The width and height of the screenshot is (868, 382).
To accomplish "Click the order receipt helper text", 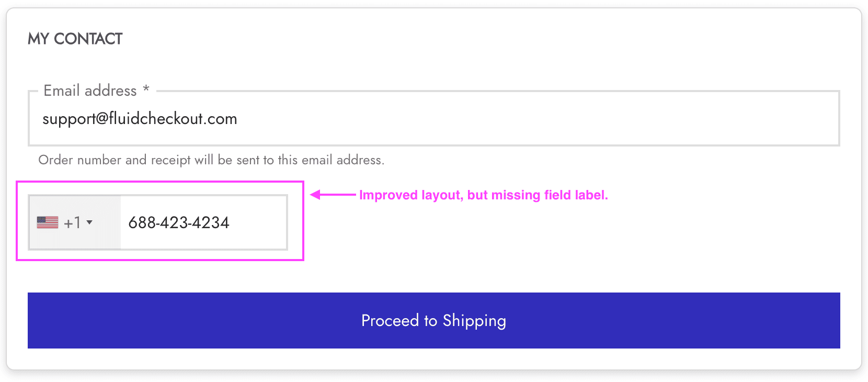I will [x=211, y=160].
